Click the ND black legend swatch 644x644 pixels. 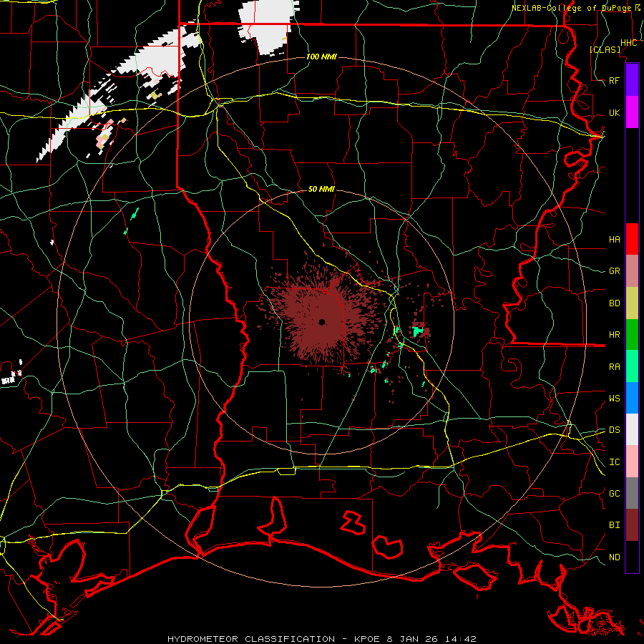(632, 557)
